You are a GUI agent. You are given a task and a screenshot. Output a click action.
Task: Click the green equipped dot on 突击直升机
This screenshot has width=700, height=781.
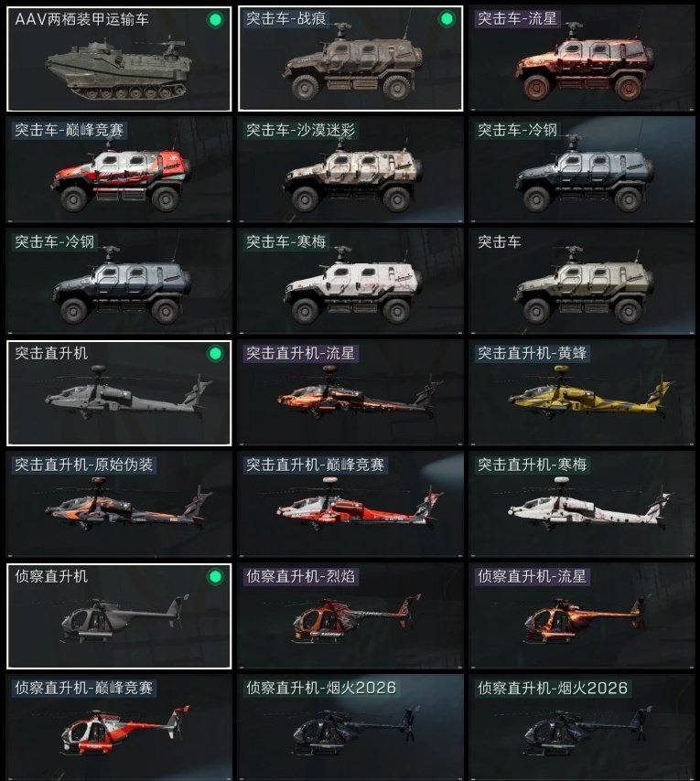click(215, 354)
